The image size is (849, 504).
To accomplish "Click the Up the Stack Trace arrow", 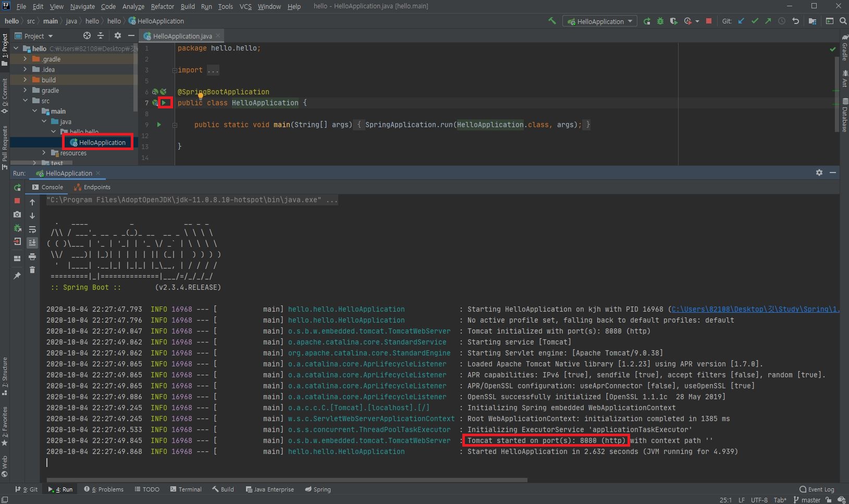I will (32, 202).
